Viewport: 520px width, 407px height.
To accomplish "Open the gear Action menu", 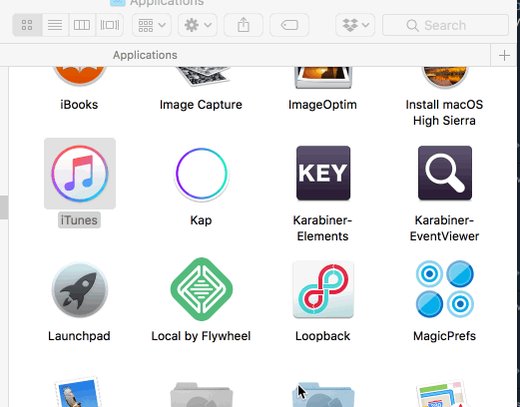I will [198, 25].
